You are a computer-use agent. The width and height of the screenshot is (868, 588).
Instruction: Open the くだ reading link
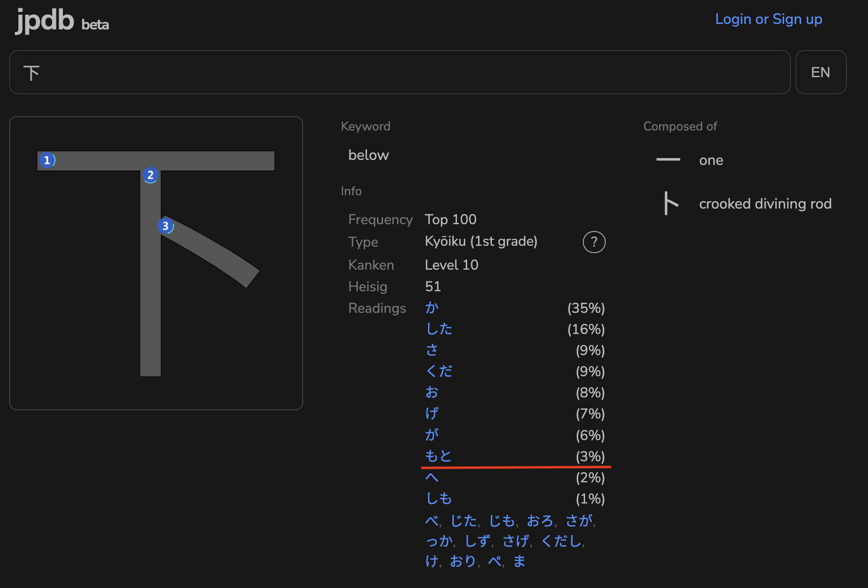click(439, 371)
